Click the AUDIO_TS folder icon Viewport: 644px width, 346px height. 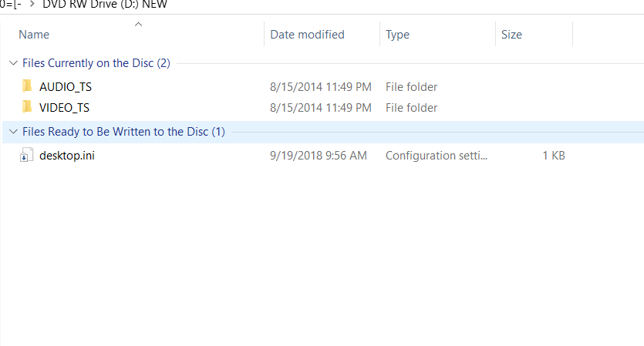pyautogui.click(x=27, y=86)
